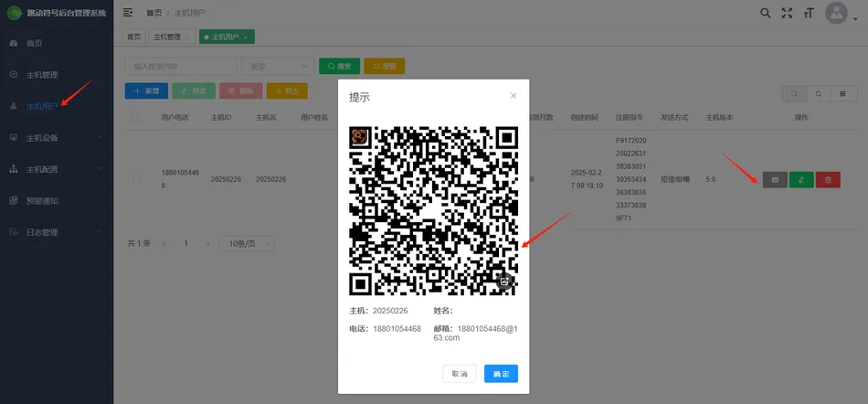Click the 取消 button in the dialog

[460, 374]
